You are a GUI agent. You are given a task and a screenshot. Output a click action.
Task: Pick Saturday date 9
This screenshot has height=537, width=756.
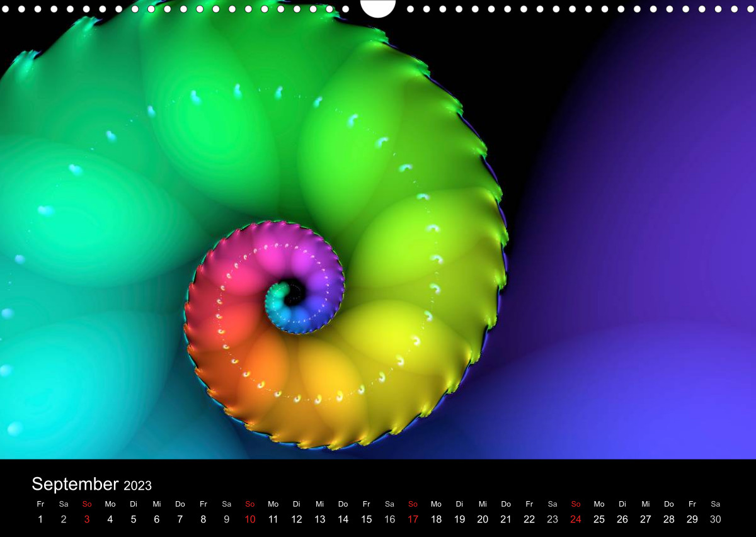coord(227,519)
